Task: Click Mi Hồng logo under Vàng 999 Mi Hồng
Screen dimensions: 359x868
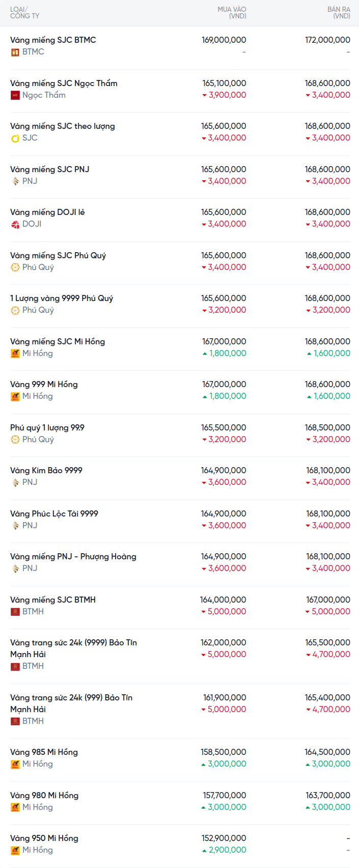Action: [x=15, y=396]
